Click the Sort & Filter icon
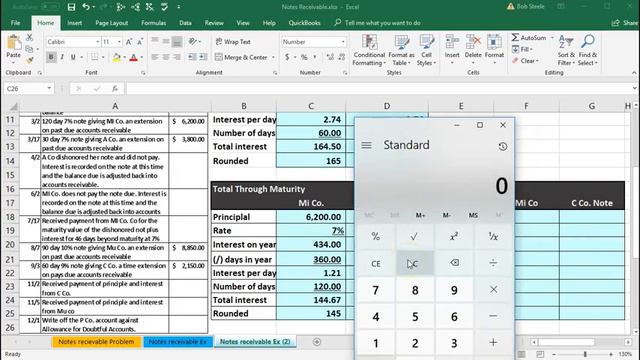The width and height of the screenshot is (640, 360). point(566,42)
